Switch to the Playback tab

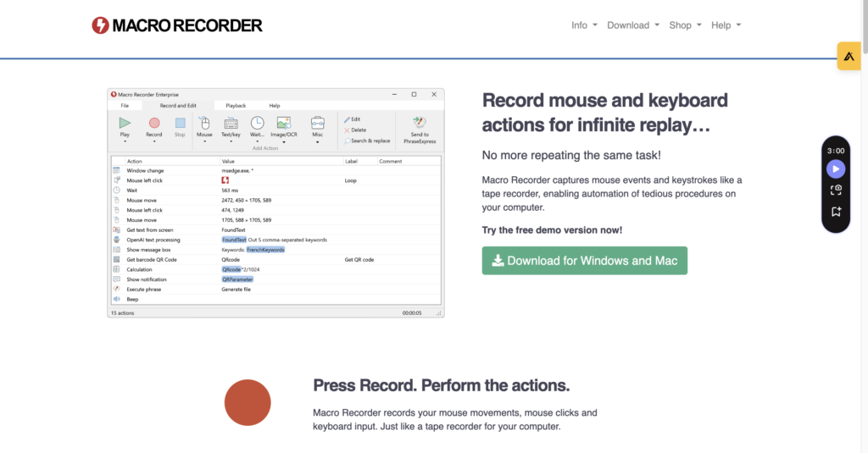coord(236,106)
